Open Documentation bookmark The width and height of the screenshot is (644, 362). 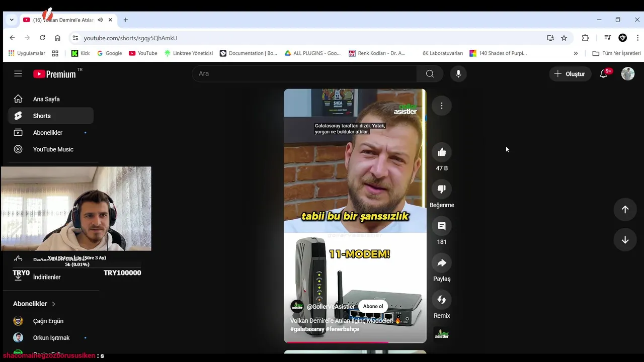click(x=248, y=53)
